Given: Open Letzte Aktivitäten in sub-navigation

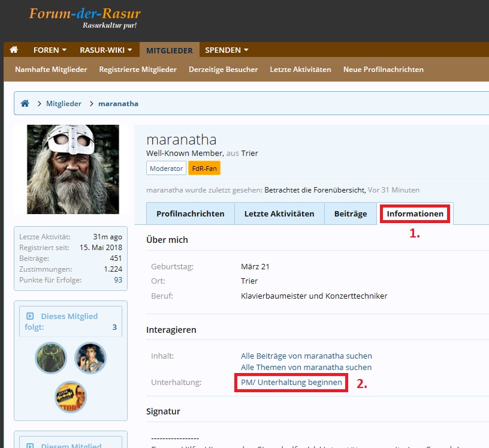Looking at the screenshot, I should coord(300,70).
